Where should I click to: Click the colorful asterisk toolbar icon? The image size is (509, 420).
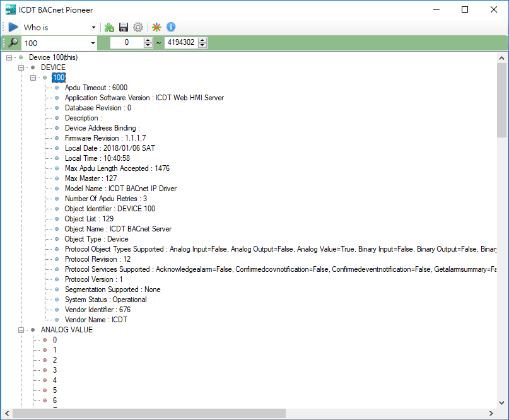coord(157,27)
